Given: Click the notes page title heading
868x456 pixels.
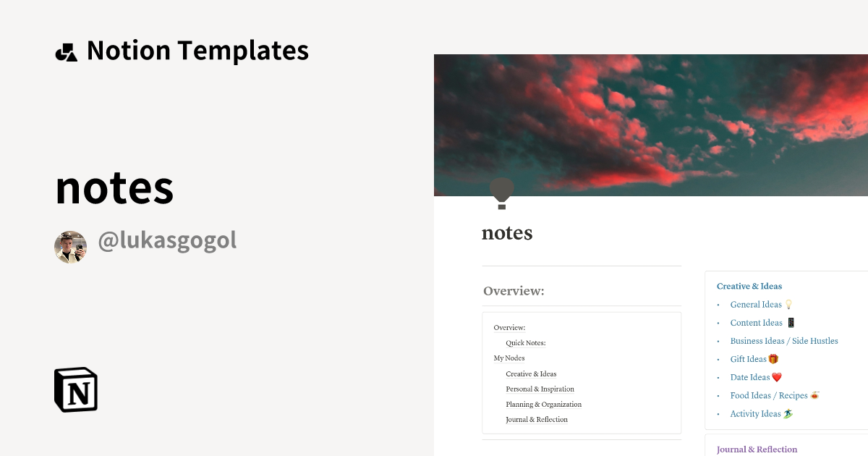Looking at the screenshot, I should (506, 232).
